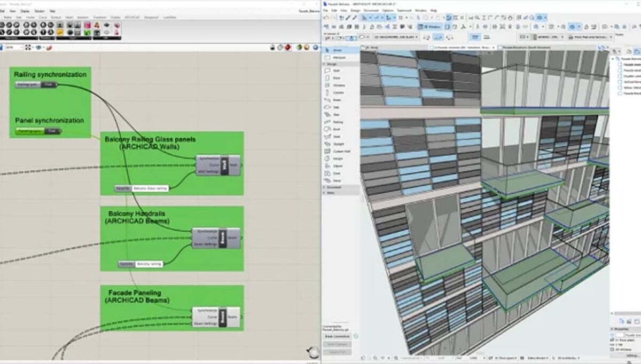Collapse Facade Balcony root in navigator

(614, 59)
